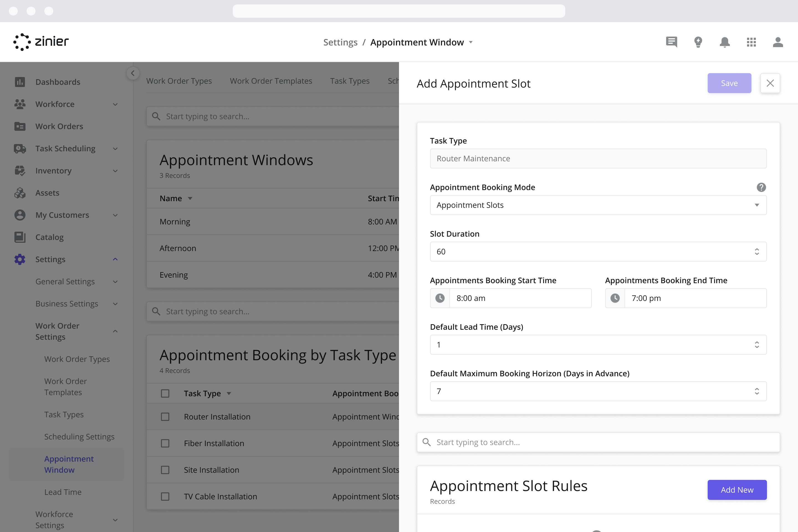
Task: Expand Workforce Settings submenu
Action: (x=115, y=520)
